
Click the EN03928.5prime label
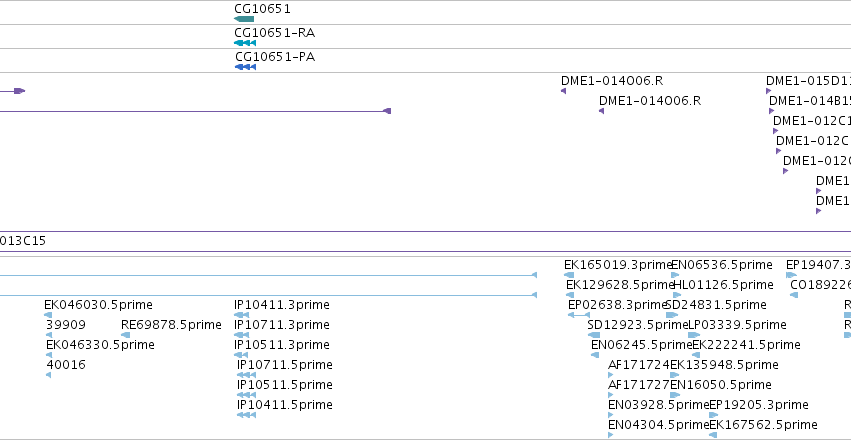(659, 405)
